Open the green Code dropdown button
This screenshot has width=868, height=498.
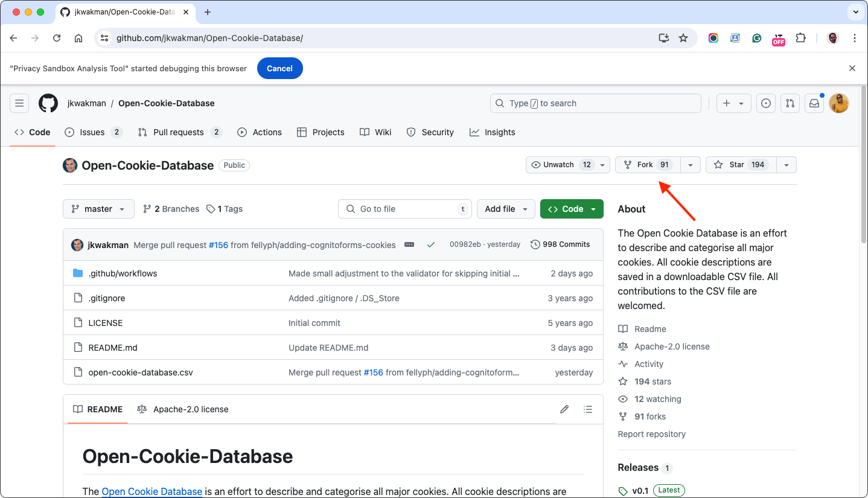[x=572, y=209]
